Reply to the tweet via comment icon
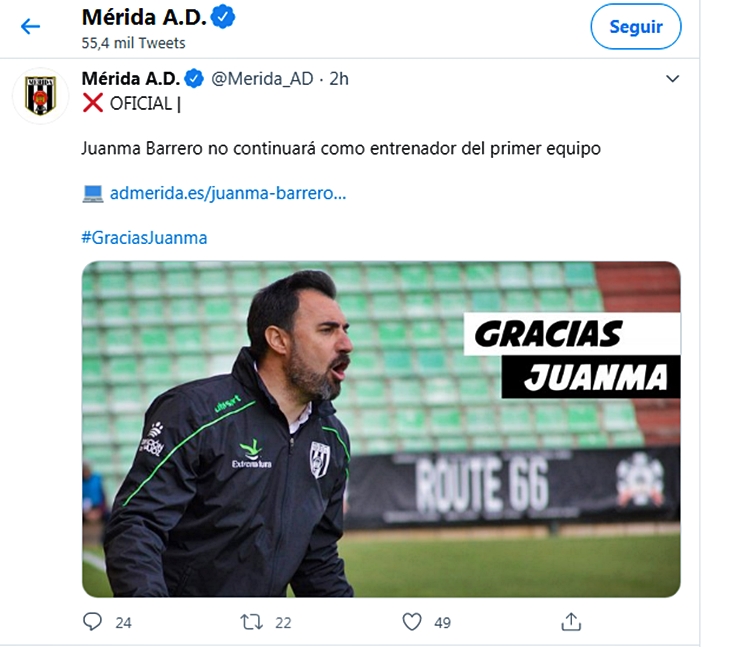 click(x=92, y=622)
